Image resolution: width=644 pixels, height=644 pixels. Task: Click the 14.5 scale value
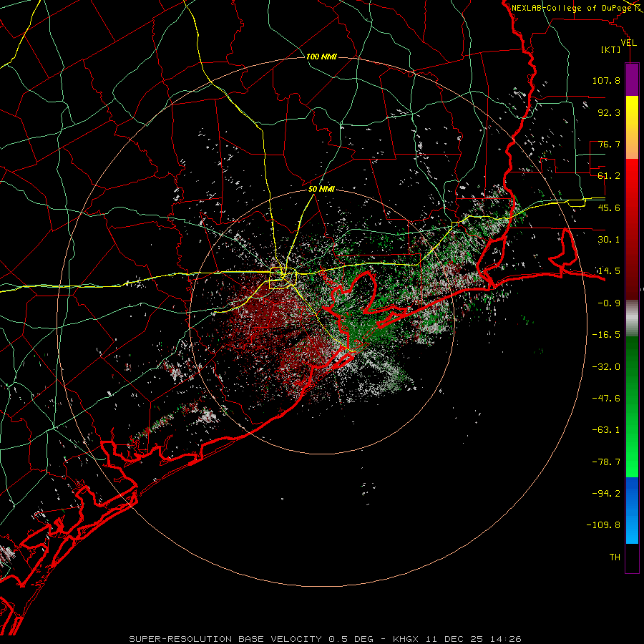[x=609, y=271]
